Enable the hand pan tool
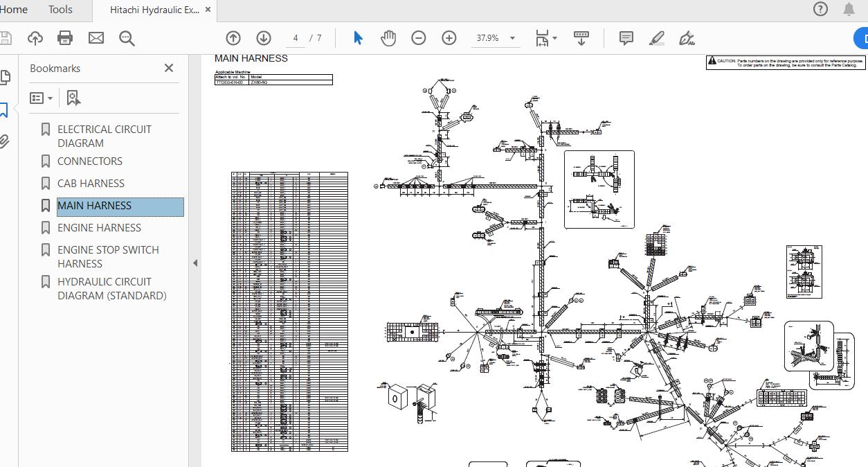The image size is (868, 467). [x=388, y=38]
